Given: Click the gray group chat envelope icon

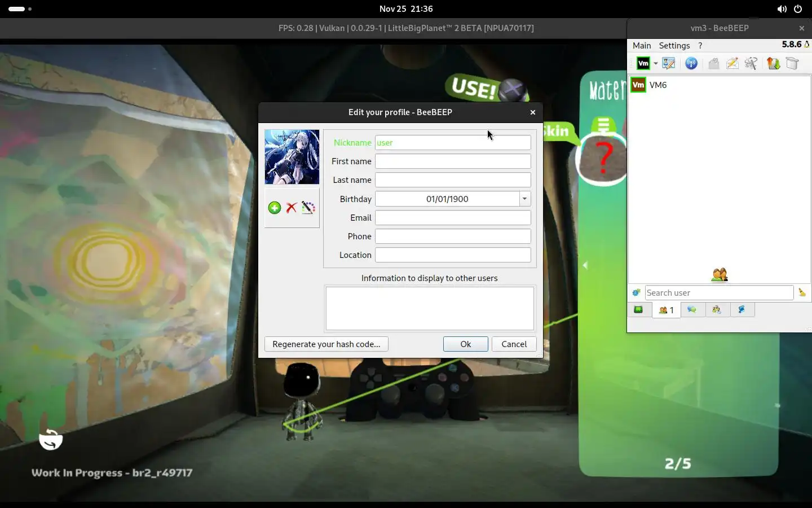Looking at the screenshot, I should (714, 64).
